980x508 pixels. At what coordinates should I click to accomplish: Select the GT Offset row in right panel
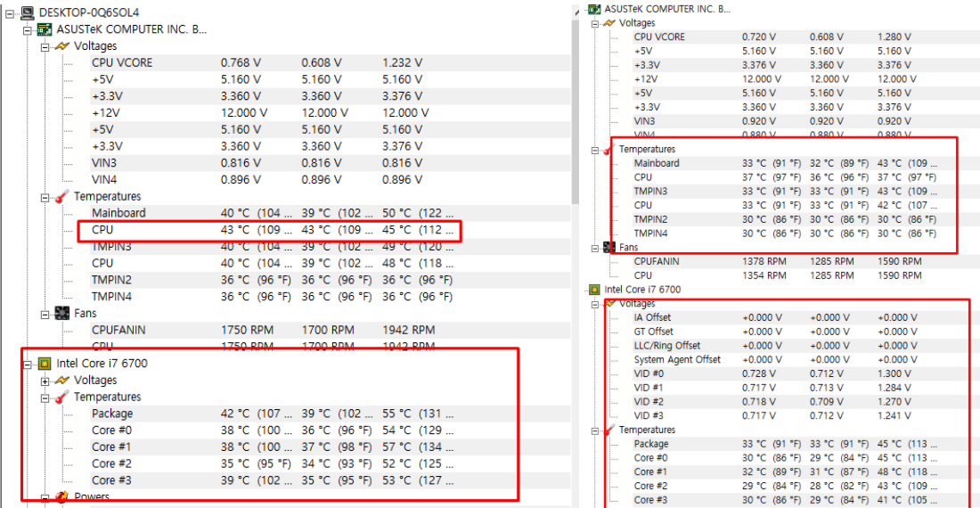coord(805,332)
